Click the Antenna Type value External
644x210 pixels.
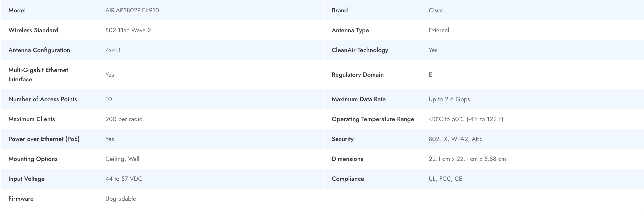tap(439, 30)
